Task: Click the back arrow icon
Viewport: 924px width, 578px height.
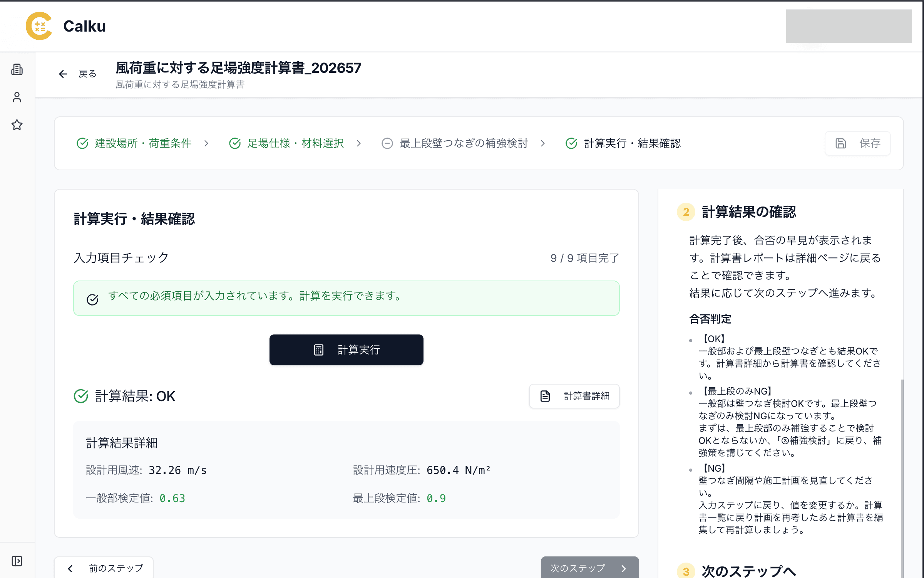Action: 63,74
